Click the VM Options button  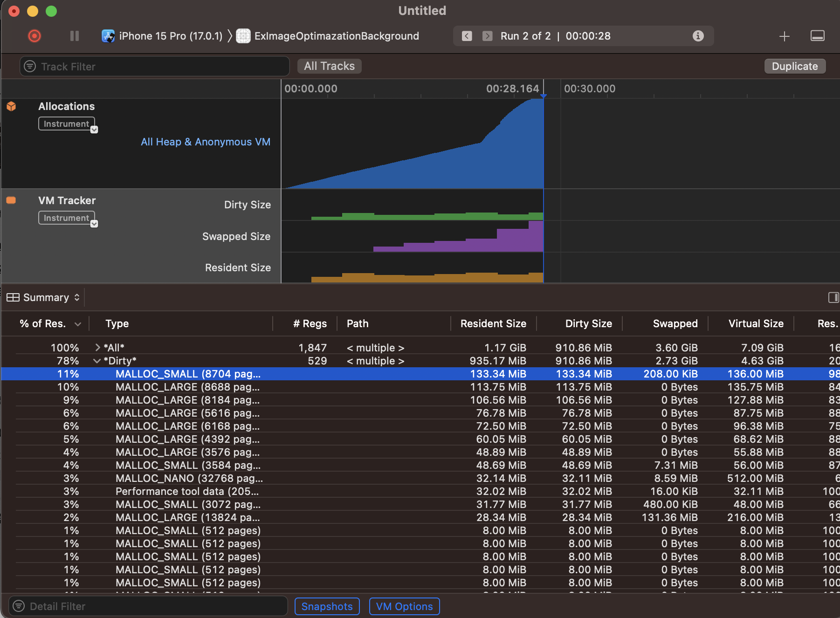point(404,606)
